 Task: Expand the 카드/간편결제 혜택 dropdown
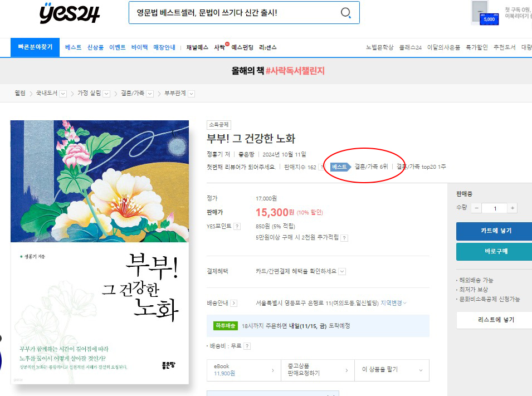click(x=343, y=271)
